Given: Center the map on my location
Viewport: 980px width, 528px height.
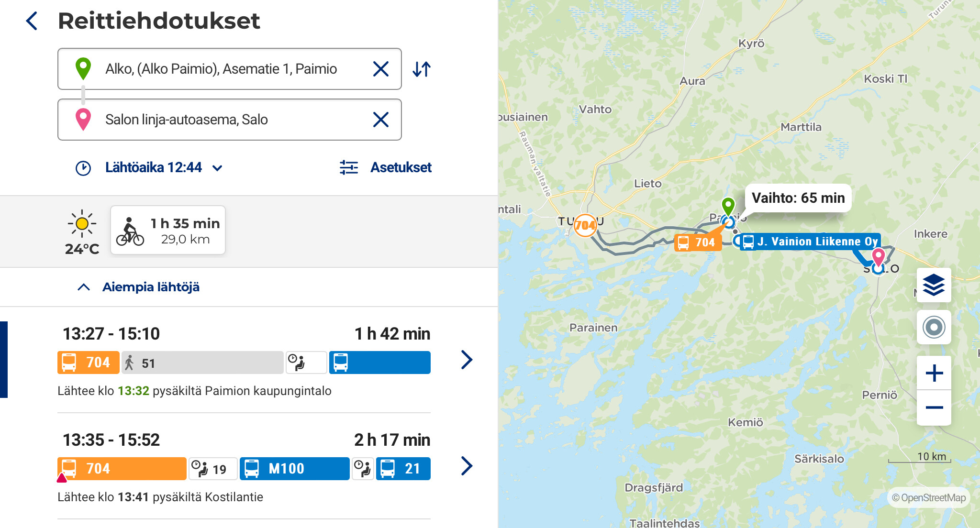Looking at the screenshot, I should 934,328.
